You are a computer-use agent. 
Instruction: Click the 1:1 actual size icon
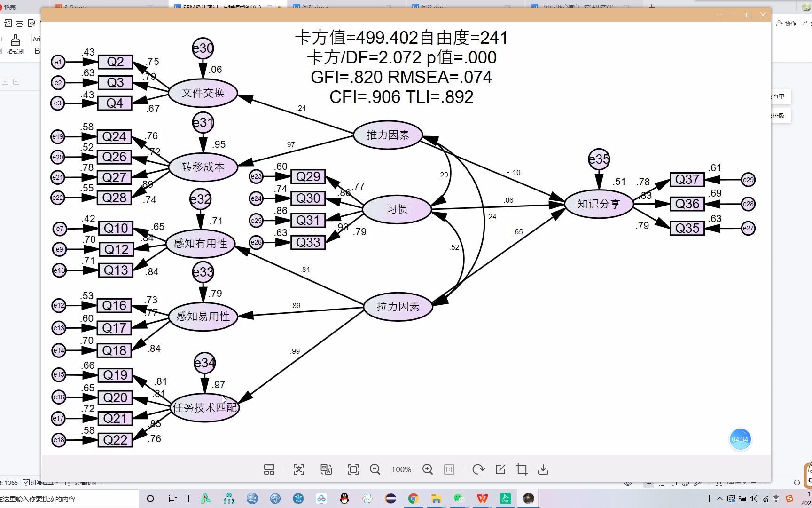point(449,469)
